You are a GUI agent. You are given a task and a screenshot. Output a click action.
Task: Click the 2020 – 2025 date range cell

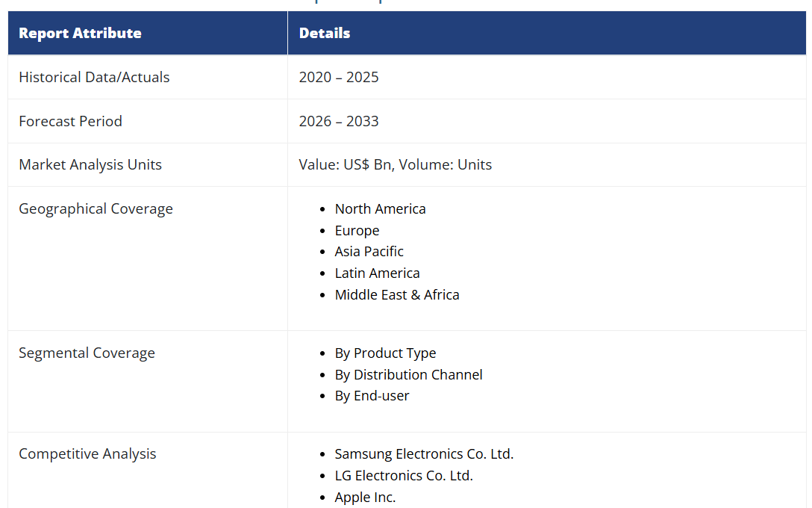coord(338,77)
